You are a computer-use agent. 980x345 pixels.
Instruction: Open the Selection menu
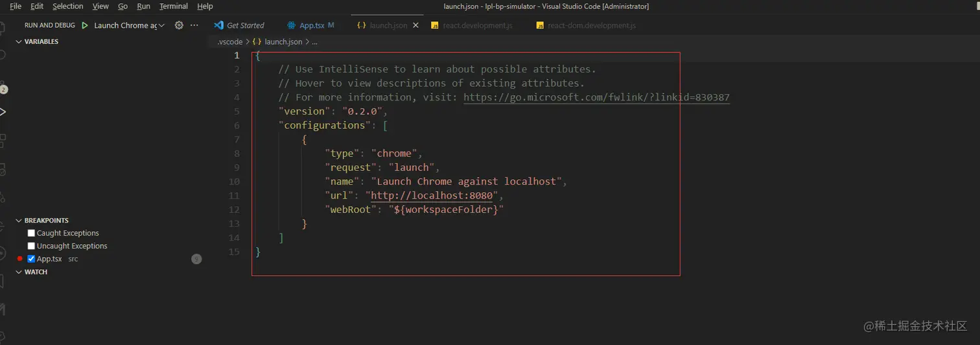68,6
